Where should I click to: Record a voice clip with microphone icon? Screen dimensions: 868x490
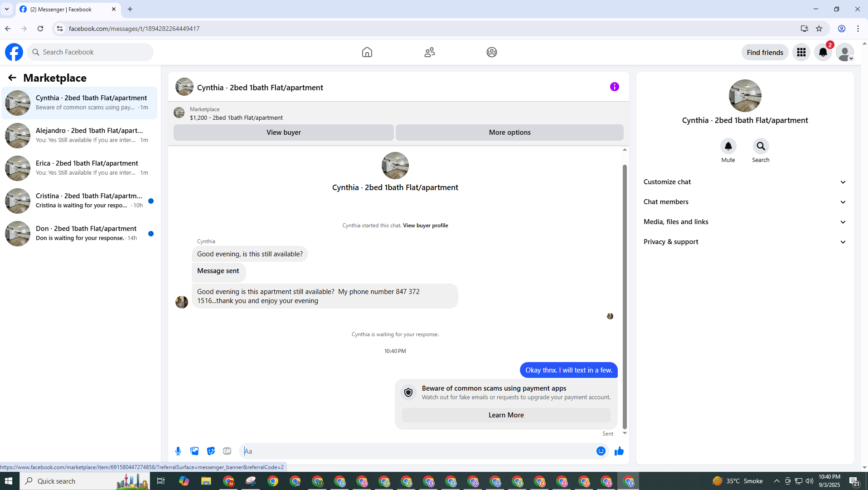(178, 451)
